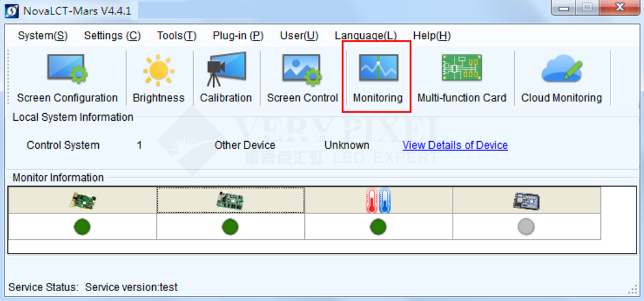The height and width of the screenshot is (301, 644).
Task: Open the User menu
Action: (299, 36)
